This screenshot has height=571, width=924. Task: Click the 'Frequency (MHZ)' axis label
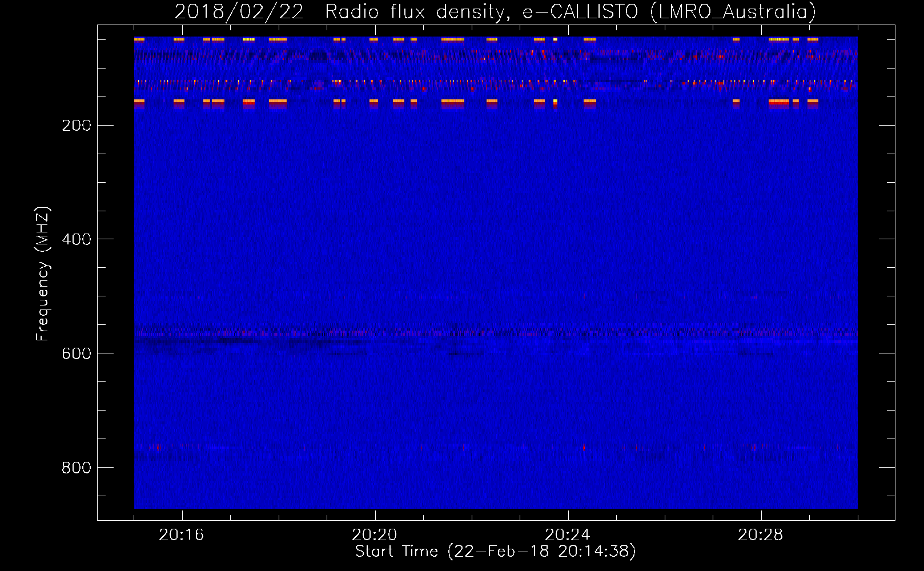pos(43,274)
